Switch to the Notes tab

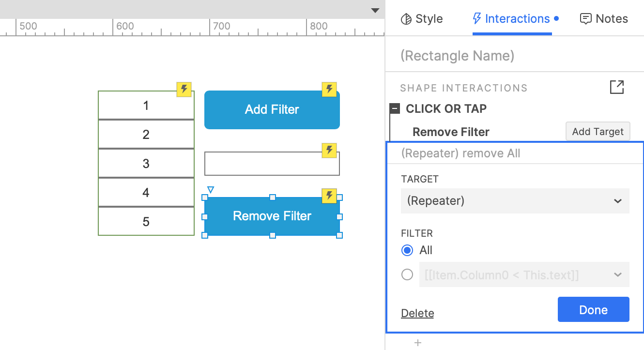click(604, 19)
